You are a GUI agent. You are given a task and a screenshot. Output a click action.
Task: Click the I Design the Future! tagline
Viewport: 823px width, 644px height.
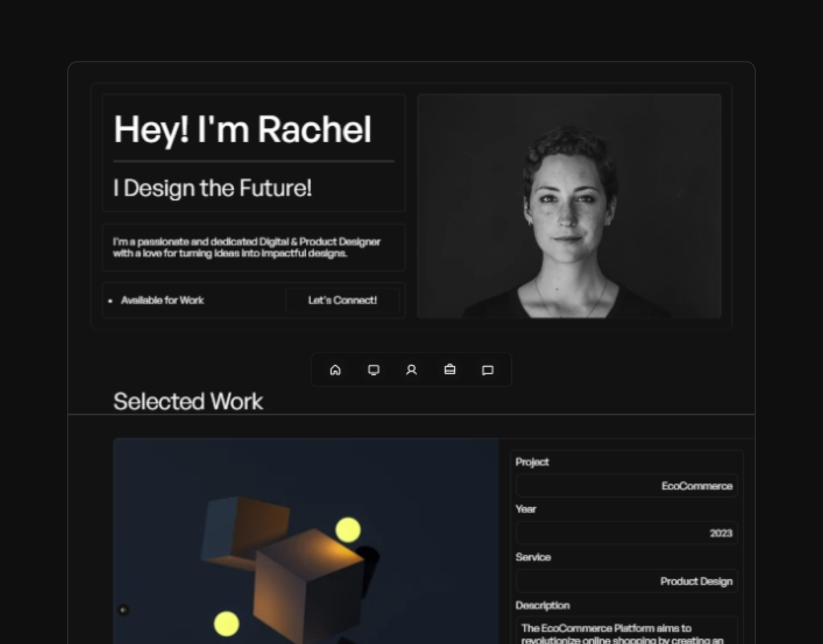click(x=212, y=188)
